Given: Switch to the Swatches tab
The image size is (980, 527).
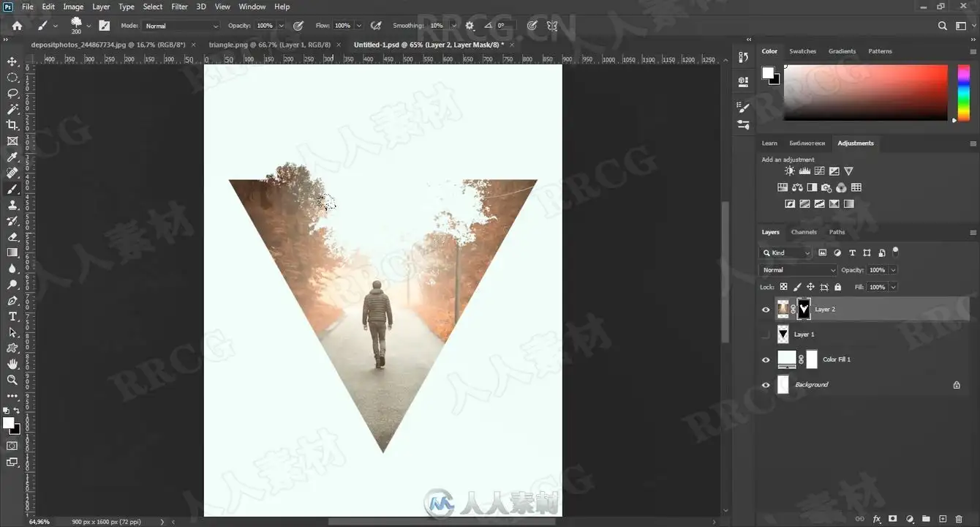Looking at the screenshot, I should (x=802, y=51).
